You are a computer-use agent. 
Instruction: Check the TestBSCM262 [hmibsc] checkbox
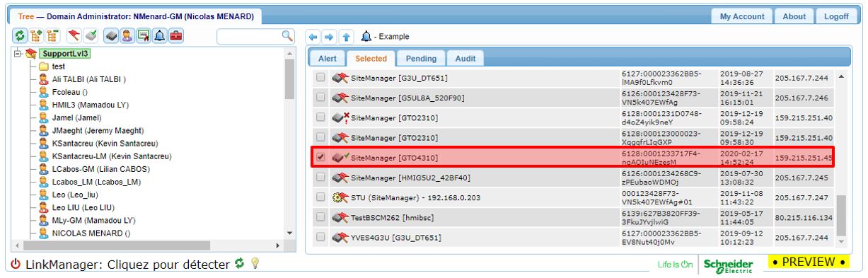(x=320, y=217)
